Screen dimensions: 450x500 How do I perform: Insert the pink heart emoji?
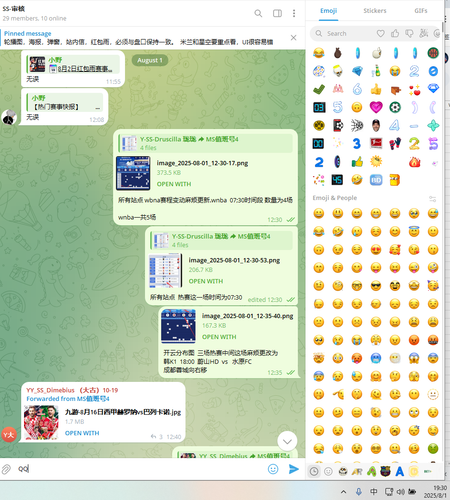pos(376,107)
